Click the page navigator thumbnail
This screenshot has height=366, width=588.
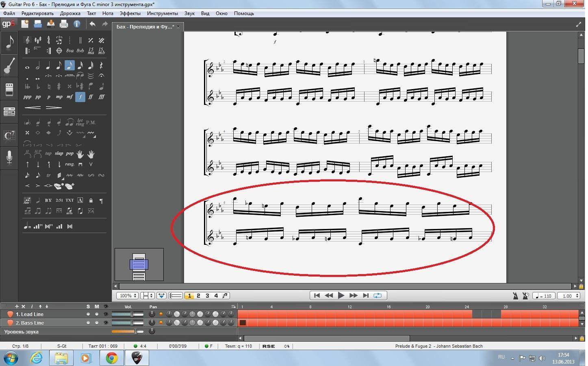coord(139,265)
